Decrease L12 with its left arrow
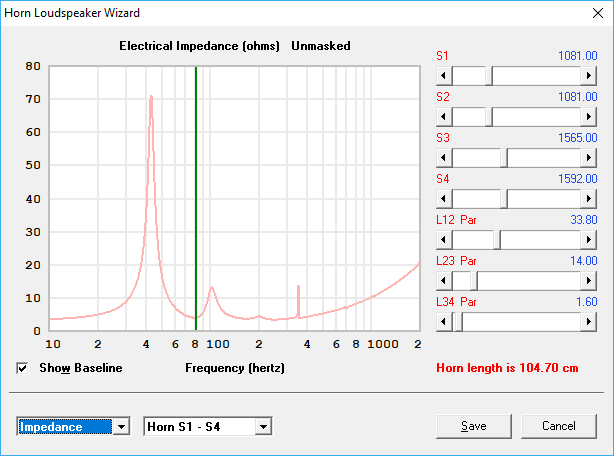The width and height of the screenshot is (614, 456). 444,240
